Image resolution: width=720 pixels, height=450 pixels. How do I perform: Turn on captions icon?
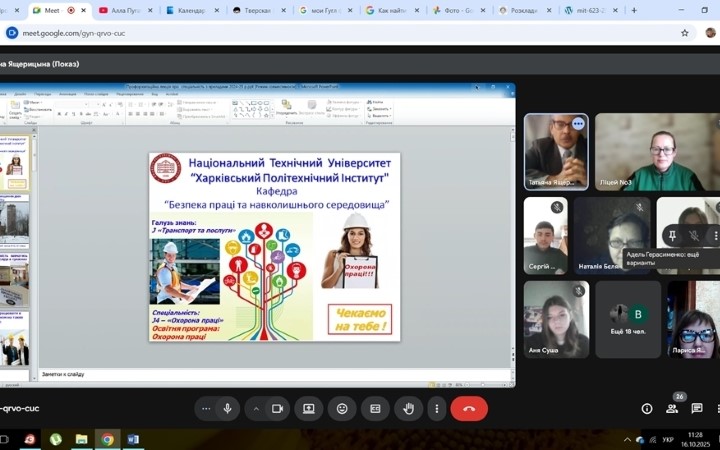pos(376,408)
